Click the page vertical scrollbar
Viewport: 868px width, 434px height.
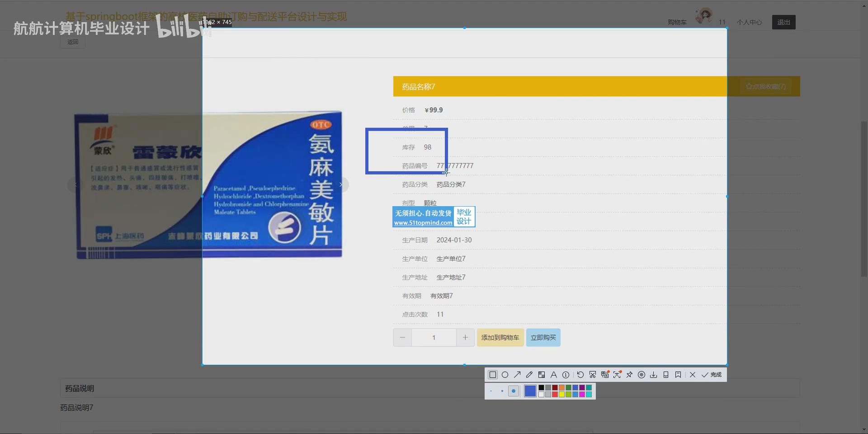point(864,199)
